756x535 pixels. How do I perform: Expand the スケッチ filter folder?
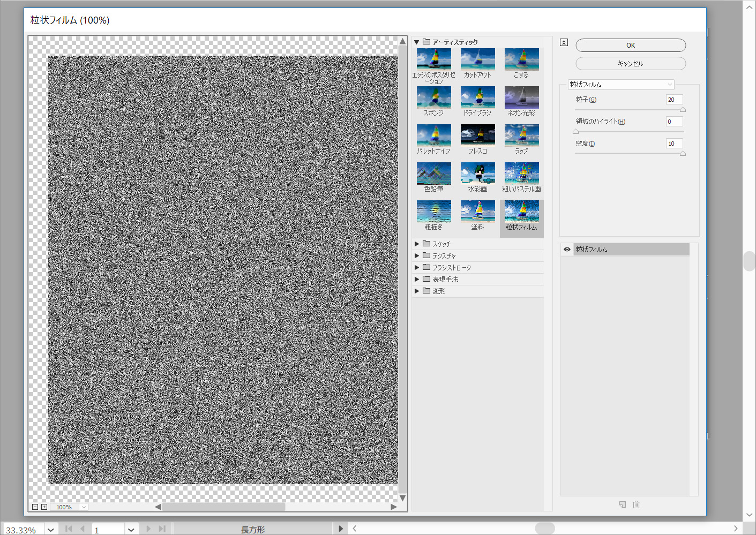tap(417, 244)
